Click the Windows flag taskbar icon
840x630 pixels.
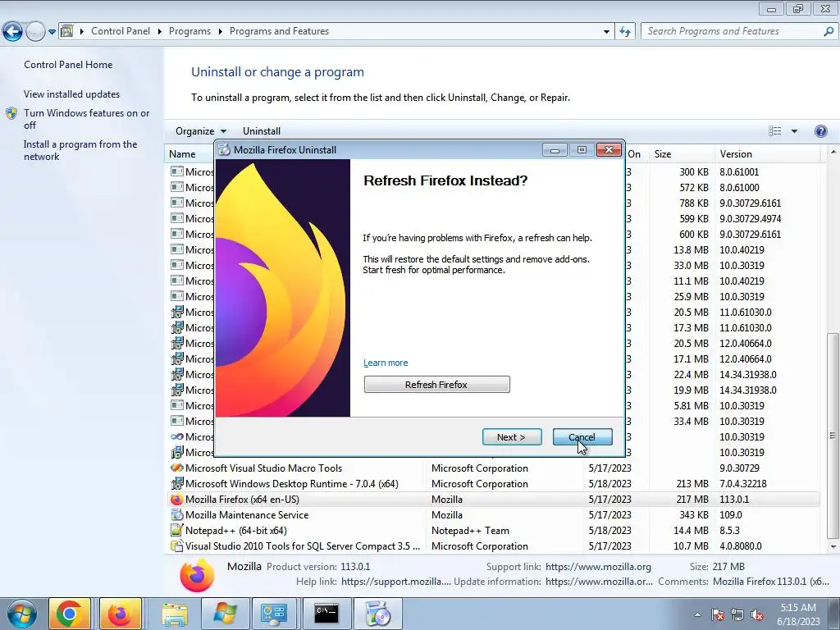224,614
